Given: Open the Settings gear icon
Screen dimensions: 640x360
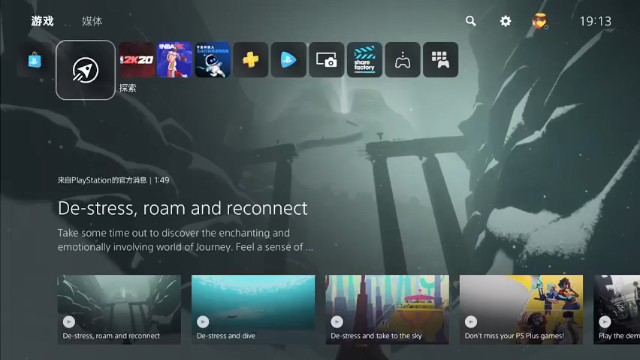Looking at the screenshot, I should (x=505, y=21).
